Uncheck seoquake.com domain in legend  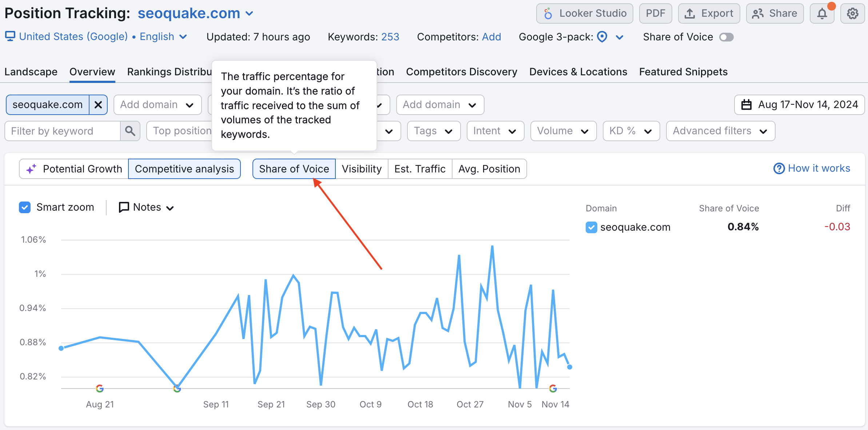pos(592,227)
